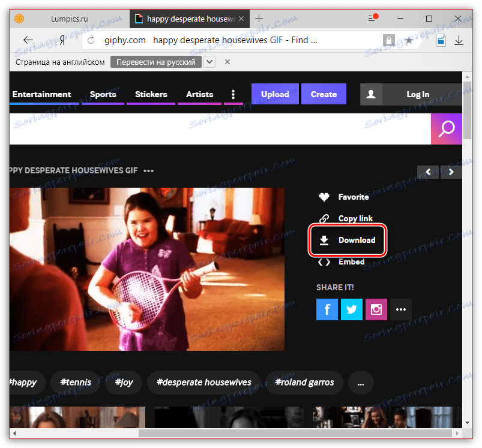Open the Sports category
The height and width of the screenshot is (448, 482).
click(x=103, y=94)
